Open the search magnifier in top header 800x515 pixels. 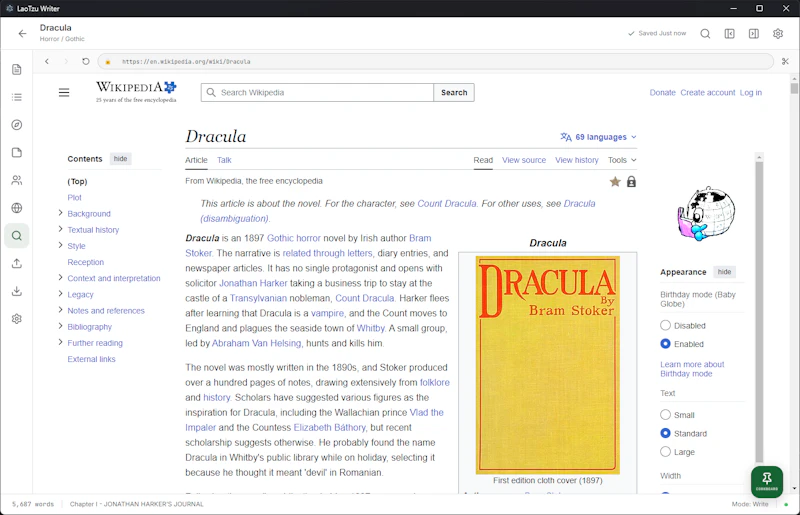tap(705, 34)
